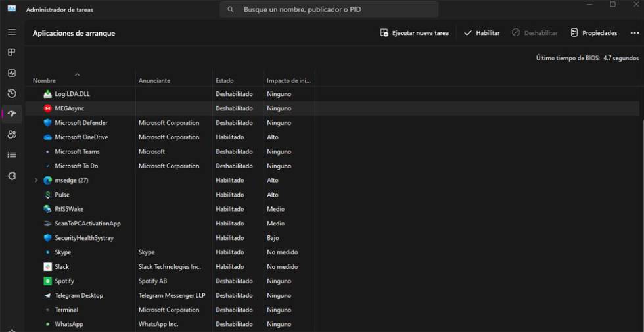Sort by the Anunciante column header

click(x=154, y=80)
